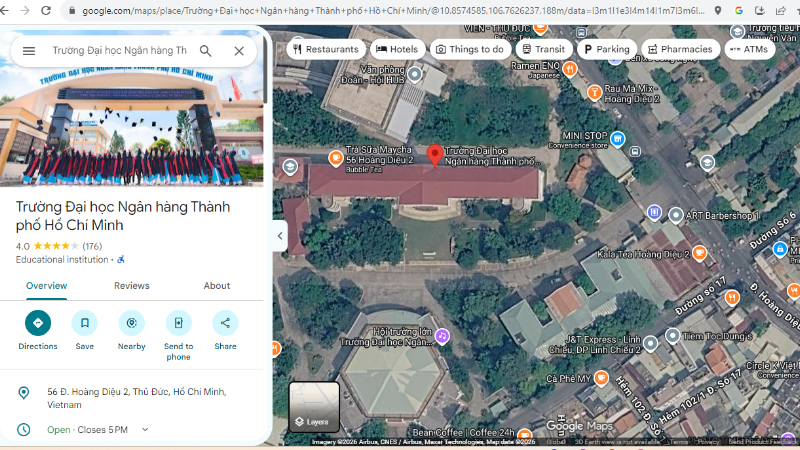Save this place with bookmark icon

click(x=85, y=323)
